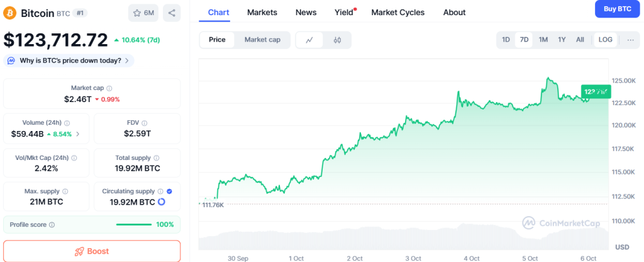Click the Max. supply info icon
The height and width of the screenshot is (262, 644).
coord(65,191)
